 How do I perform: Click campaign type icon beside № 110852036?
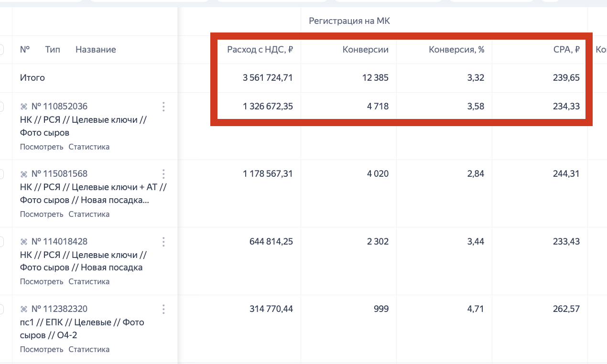[24, 107]
